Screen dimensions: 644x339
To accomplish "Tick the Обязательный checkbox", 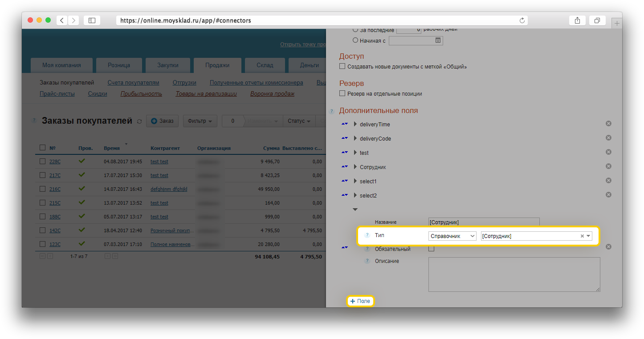I will coord(431,249).
